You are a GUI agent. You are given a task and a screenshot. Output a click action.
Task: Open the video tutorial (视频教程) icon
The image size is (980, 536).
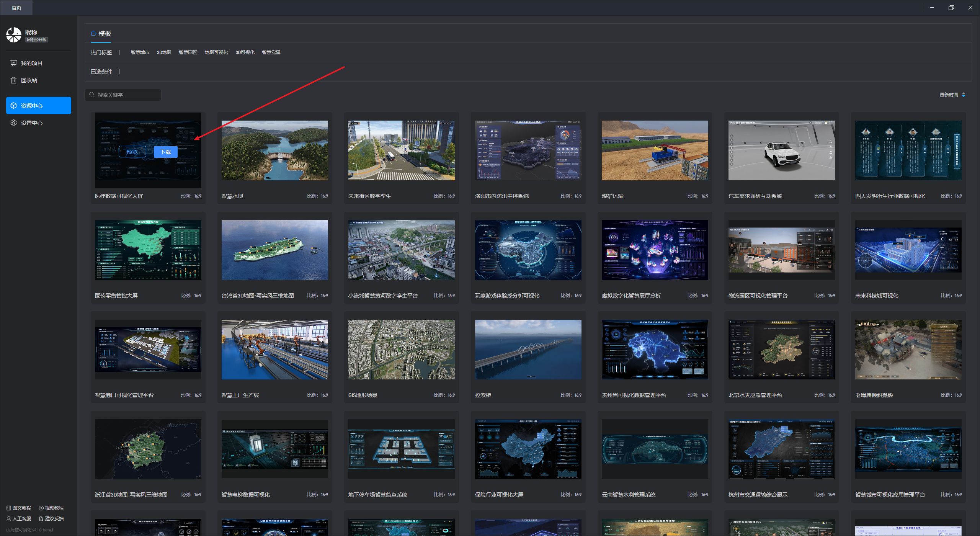coord(41,508)
